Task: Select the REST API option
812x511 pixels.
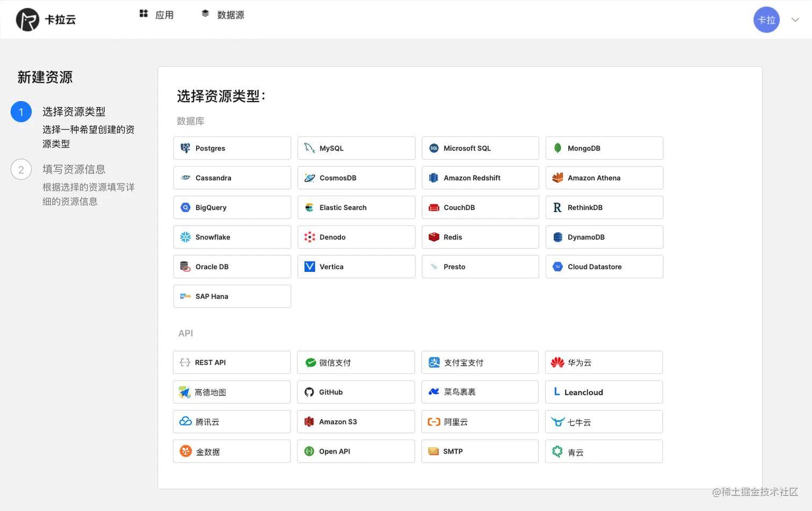Action: point(231,362)
